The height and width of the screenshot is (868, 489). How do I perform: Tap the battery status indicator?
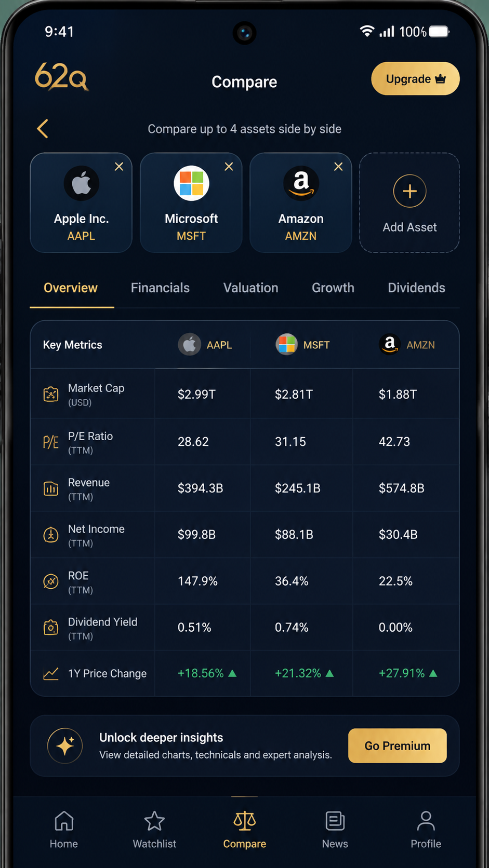pos(439,32)
